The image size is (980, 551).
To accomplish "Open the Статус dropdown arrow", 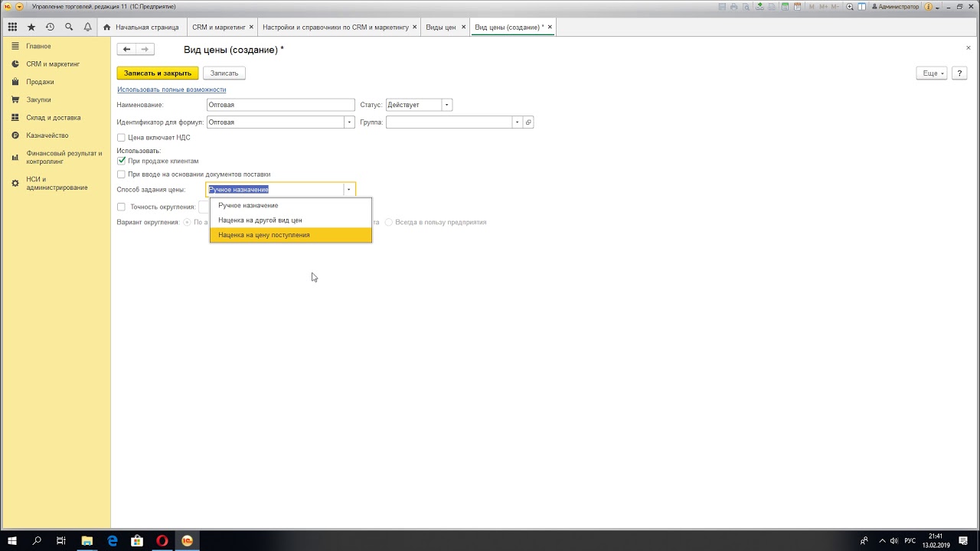I will point(447,105).
